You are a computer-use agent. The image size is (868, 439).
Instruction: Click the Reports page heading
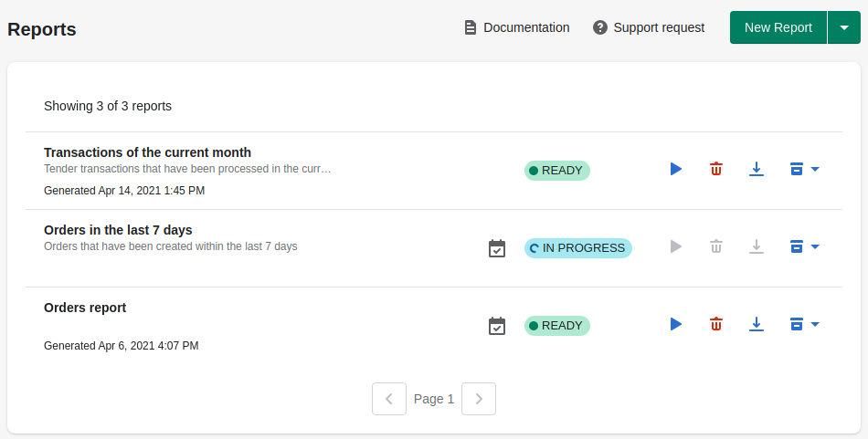point(41,29)
